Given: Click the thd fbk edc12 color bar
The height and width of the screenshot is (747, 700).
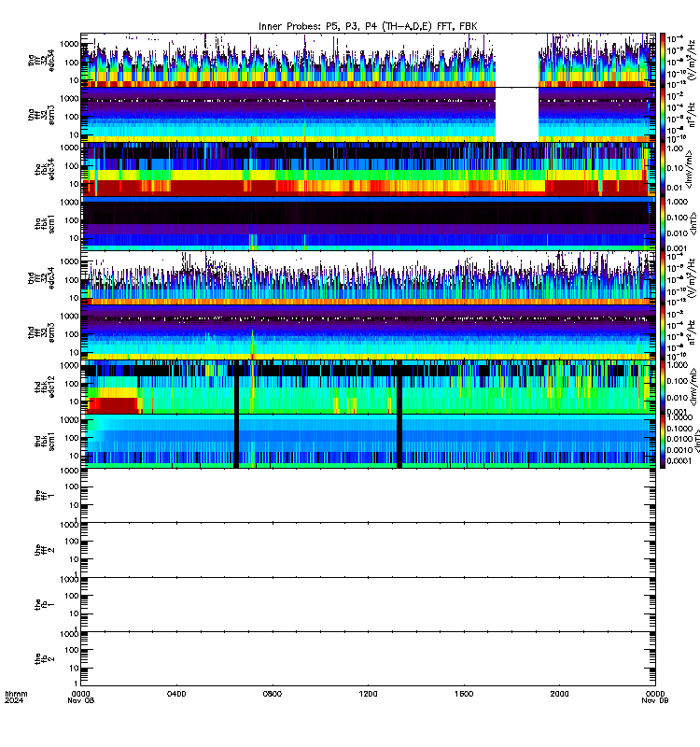Looking at the screenshot, I should point(663,387).
